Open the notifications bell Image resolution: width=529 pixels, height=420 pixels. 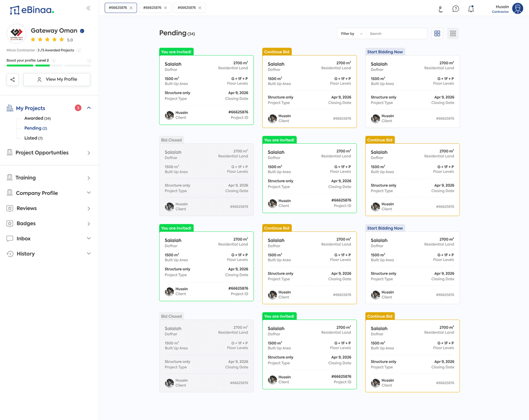click(471, 9)
